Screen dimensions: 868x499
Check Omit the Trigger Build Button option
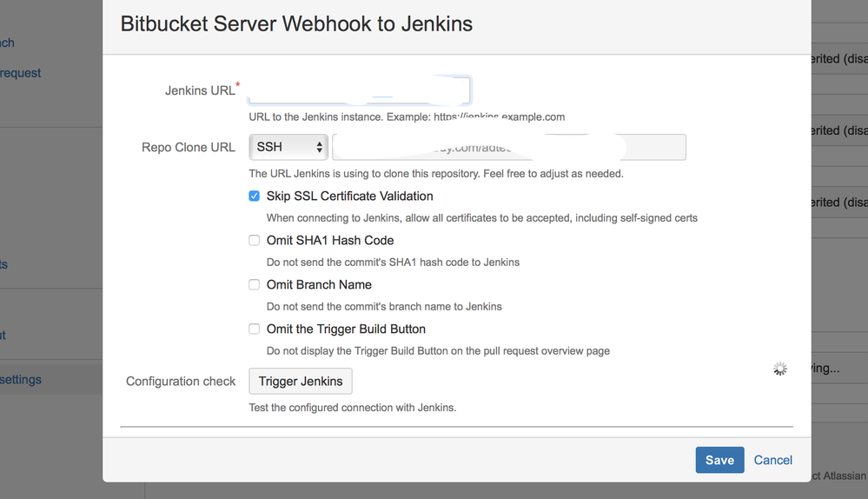[255, 329]
